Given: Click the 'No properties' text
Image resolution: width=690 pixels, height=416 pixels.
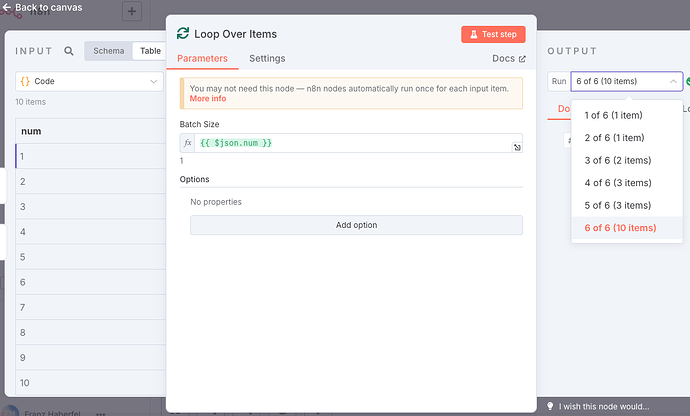Looking at the screenshot, I should (216, 202).
